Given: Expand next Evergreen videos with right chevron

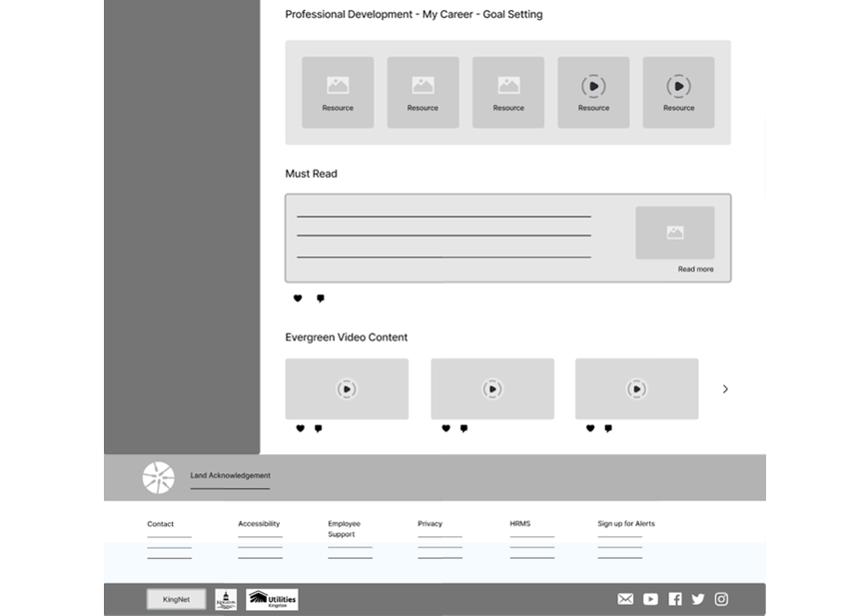Looking at the screenshot, I should 725,389.
